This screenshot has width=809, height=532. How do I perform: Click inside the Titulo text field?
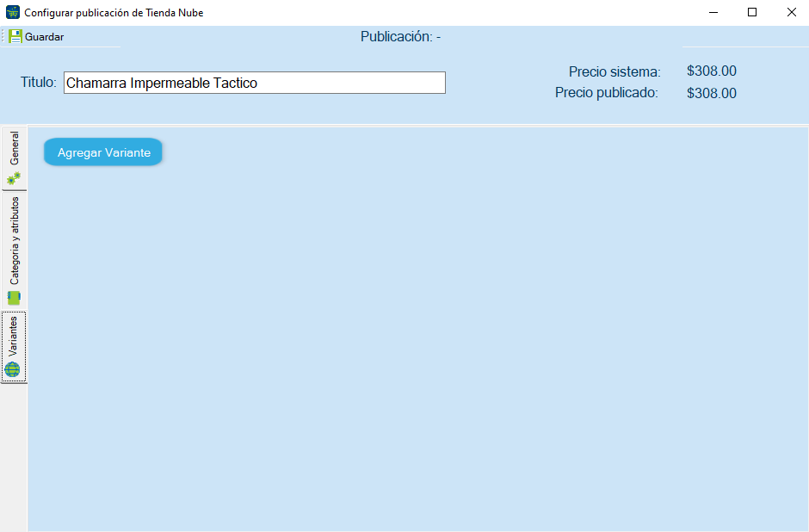pyautogui.click(x=255, y=83)
